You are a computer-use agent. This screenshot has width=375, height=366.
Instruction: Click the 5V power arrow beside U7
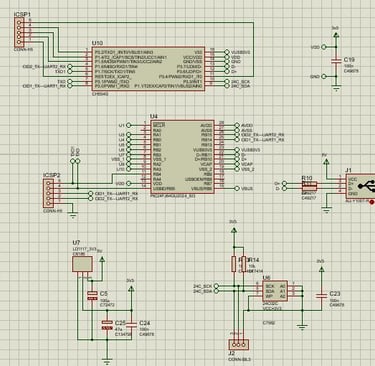tap(102, 259)
